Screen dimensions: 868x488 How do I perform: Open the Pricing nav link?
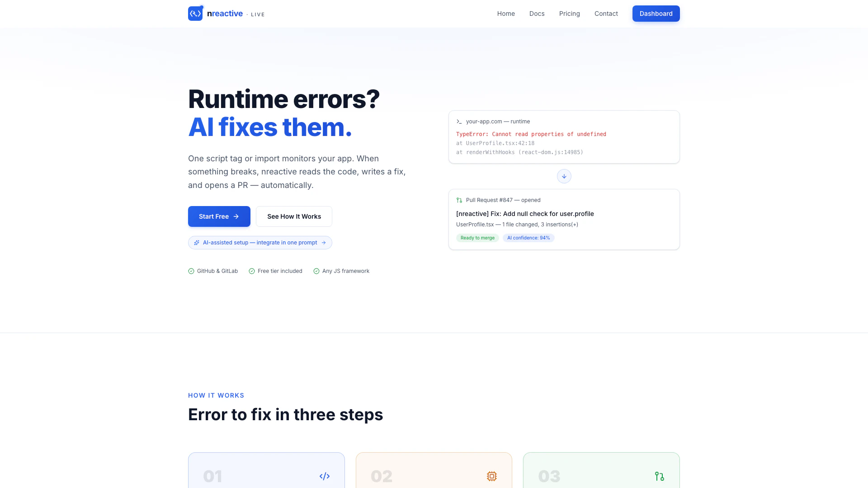coord(569,14)
